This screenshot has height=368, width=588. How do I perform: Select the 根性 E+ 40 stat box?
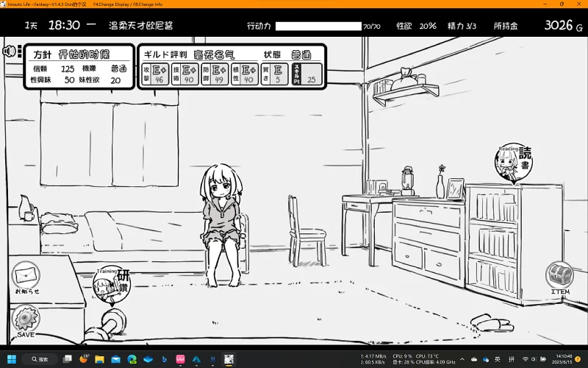[245, 74]
